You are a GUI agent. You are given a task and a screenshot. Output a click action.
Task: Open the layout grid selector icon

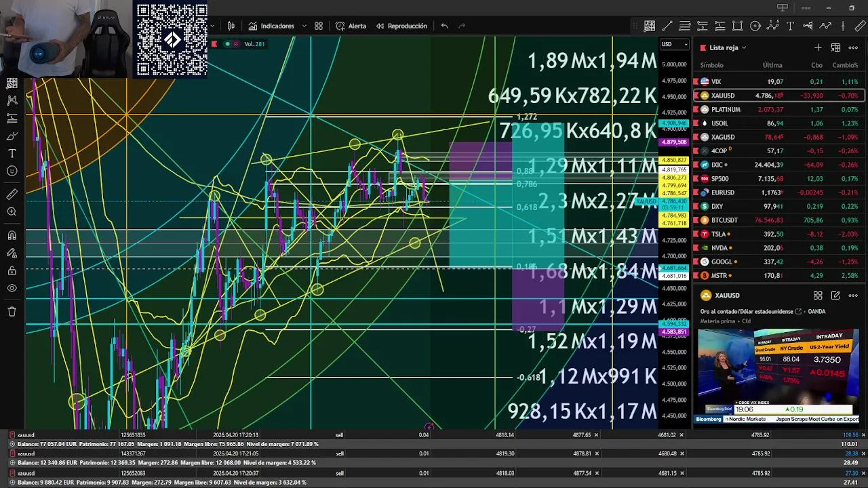(319, 26)
